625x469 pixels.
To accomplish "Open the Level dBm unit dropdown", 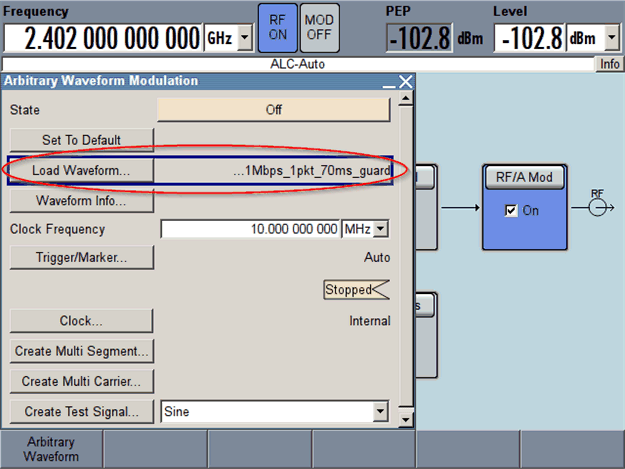I will 612,38.
